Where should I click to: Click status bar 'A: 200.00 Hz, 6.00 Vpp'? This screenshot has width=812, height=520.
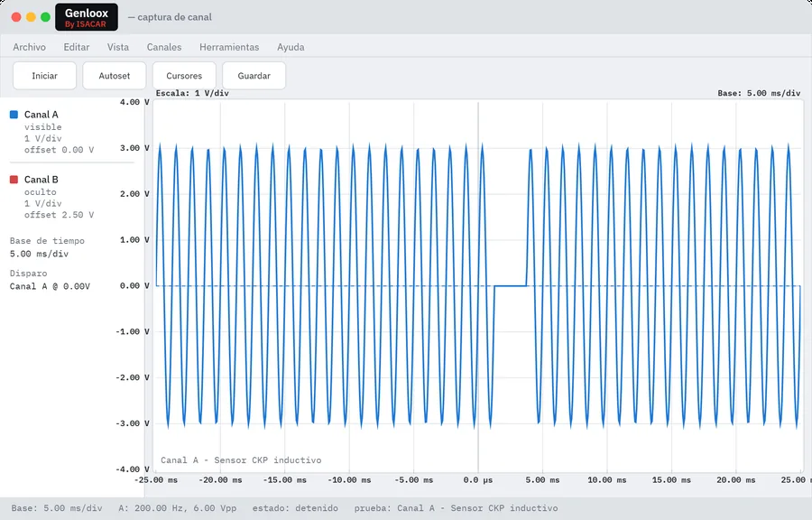177,508
